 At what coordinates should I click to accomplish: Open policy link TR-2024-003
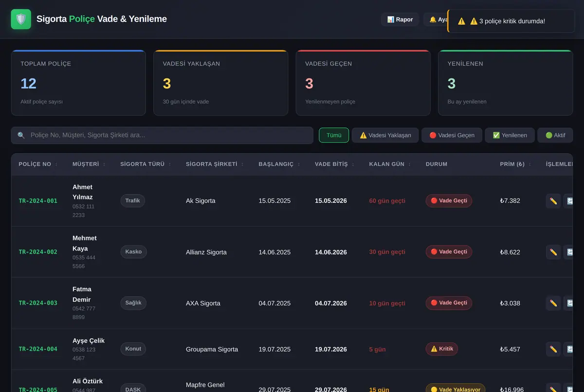click(38, 303)
